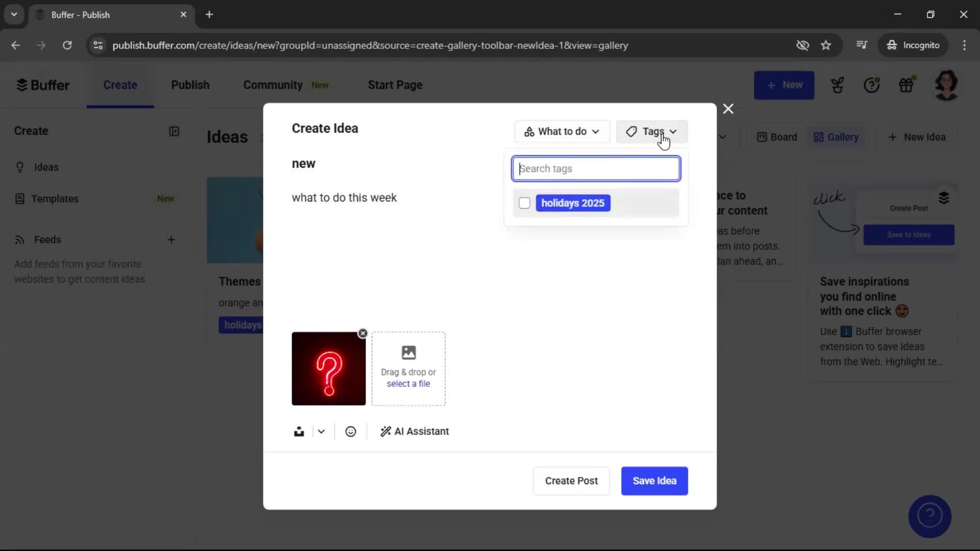The width and height of the screenshot is (980, 551).
Task: Open the gift rewards panel
Action: point(907,85)
